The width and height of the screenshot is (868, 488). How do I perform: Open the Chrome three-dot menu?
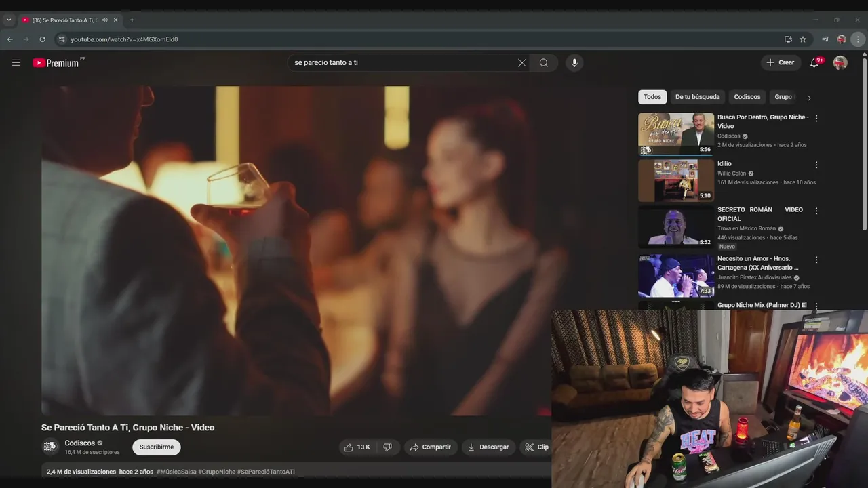click(x=858, y=39)
